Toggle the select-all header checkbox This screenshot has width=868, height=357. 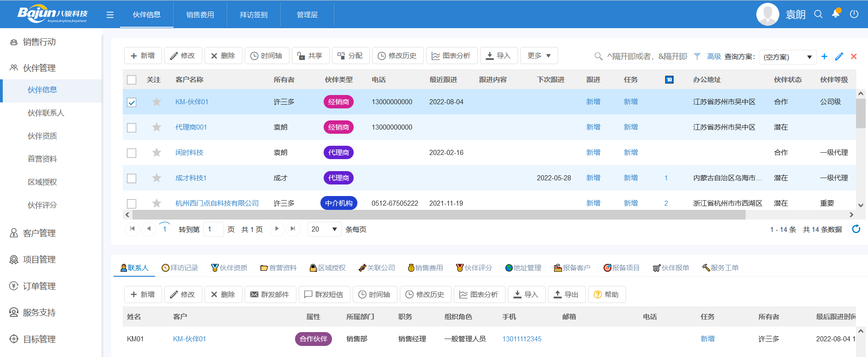pos(132,80)
